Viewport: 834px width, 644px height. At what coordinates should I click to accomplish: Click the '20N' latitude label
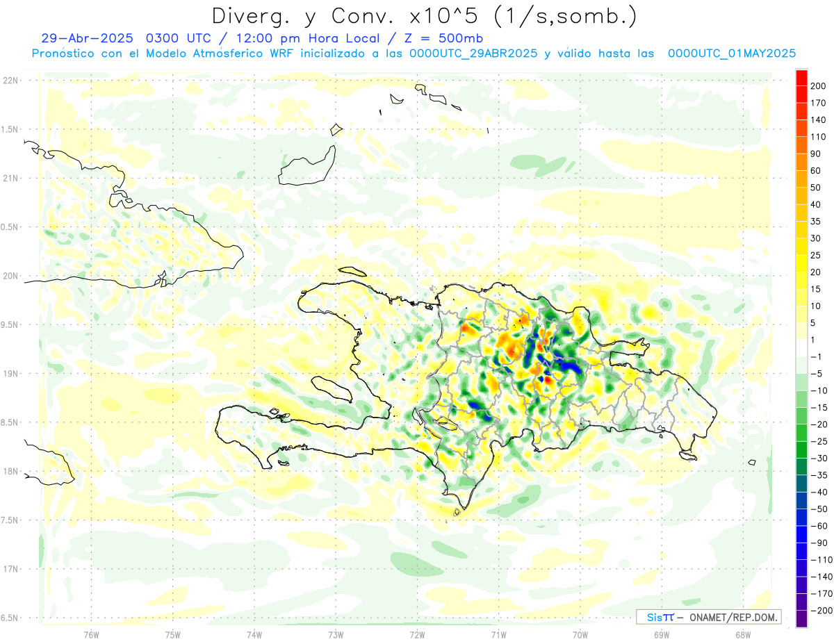click(x=10, y=276)
